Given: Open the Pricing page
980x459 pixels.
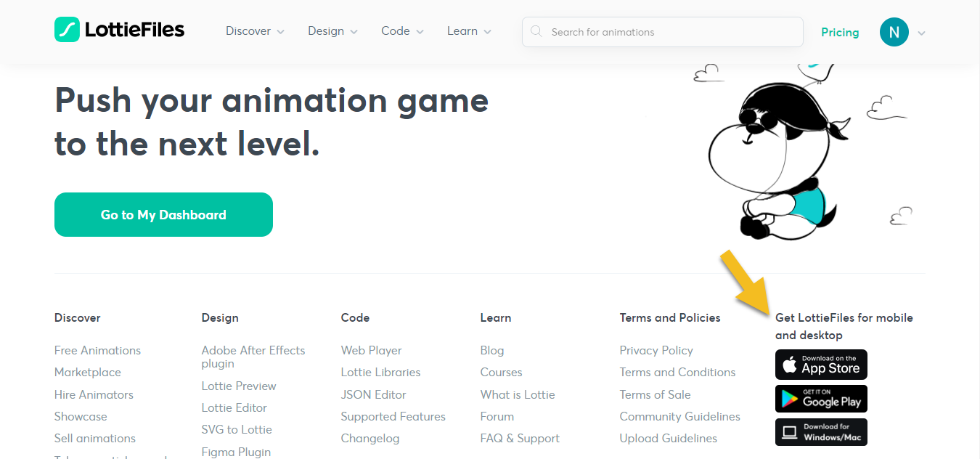Looking at the screenshot, I should 840,32.
